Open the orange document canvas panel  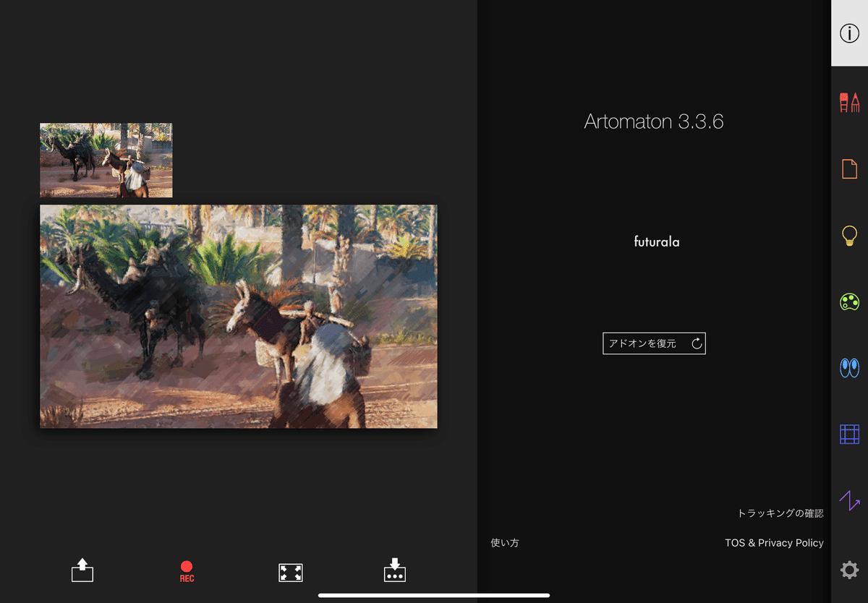coord(849,168)
